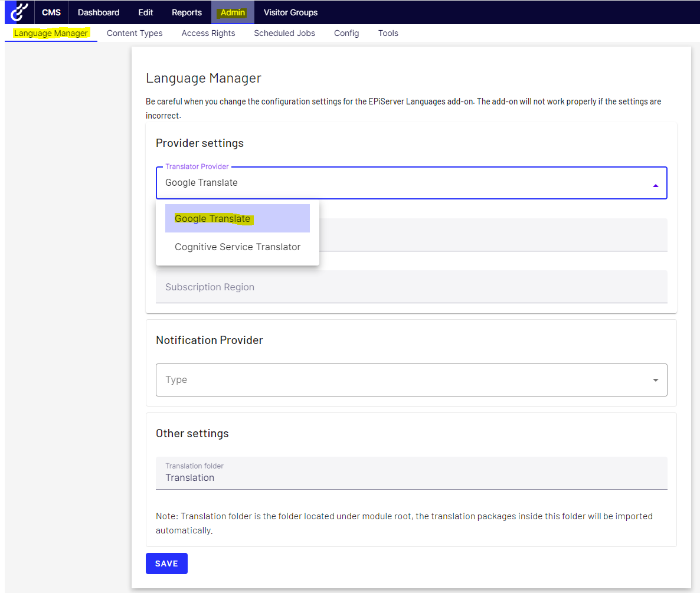Screen dimensions: 700x593
Task: Choose Google Translate from provider list
Action: pos(237,219)
